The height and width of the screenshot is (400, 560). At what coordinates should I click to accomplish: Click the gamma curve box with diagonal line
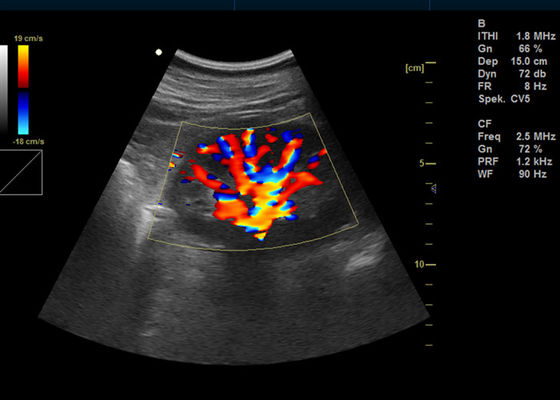click(x=21, y=172)
